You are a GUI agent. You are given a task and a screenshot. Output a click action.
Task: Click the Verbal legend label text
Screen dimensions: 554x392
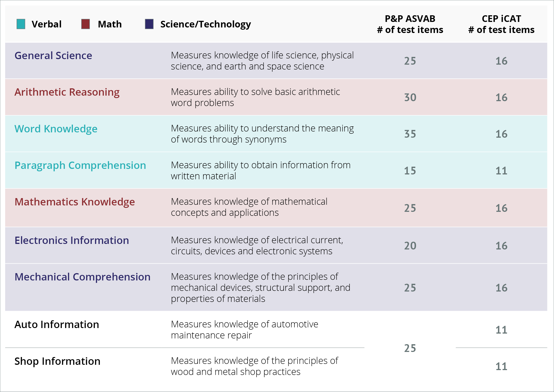pyautogui.click(x=47, y=24)
